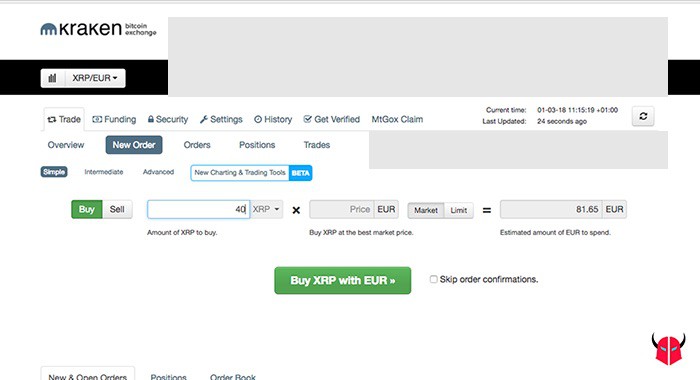This screenshot has width=700, height=380.
Task: Open the Funding tab
Action: 114,119
